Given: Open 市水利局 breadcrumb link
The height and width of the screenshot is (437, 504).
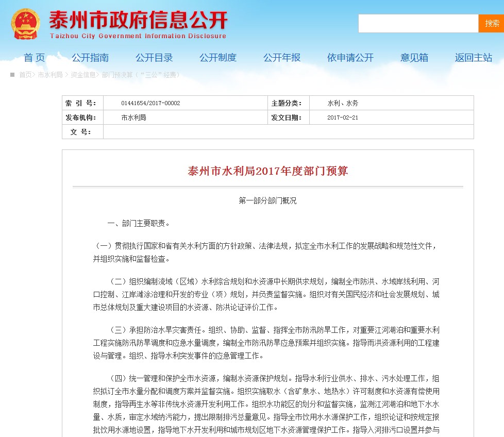Looking at the screenshot, I should [50, 75].
